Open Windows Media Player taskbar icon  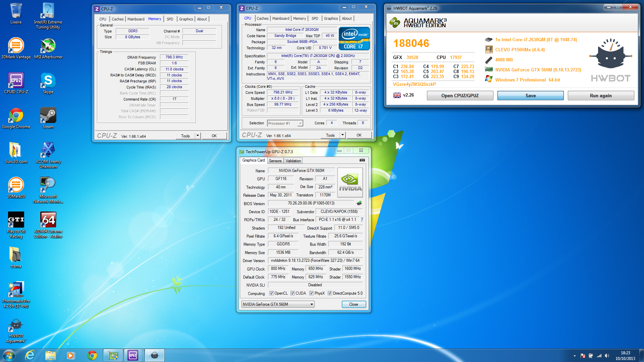click(70, 355)
